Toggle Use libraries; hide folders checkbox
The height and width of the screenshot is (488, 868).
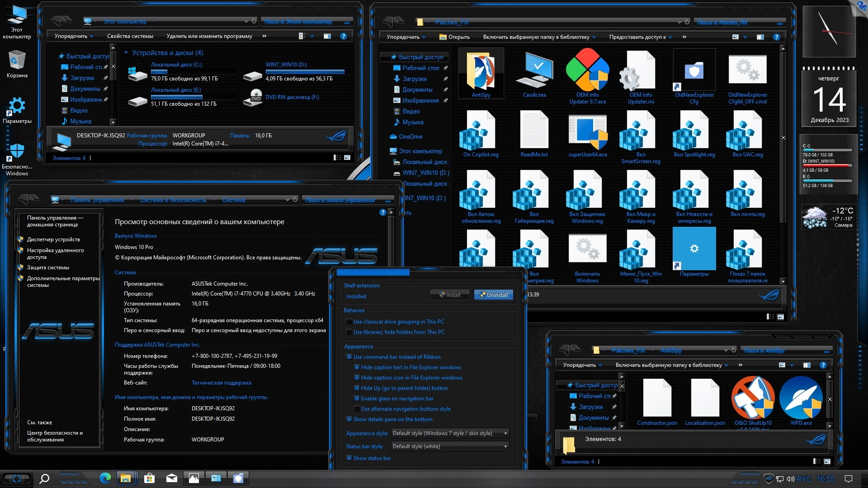pyautogui.click(x=349, y=332)
